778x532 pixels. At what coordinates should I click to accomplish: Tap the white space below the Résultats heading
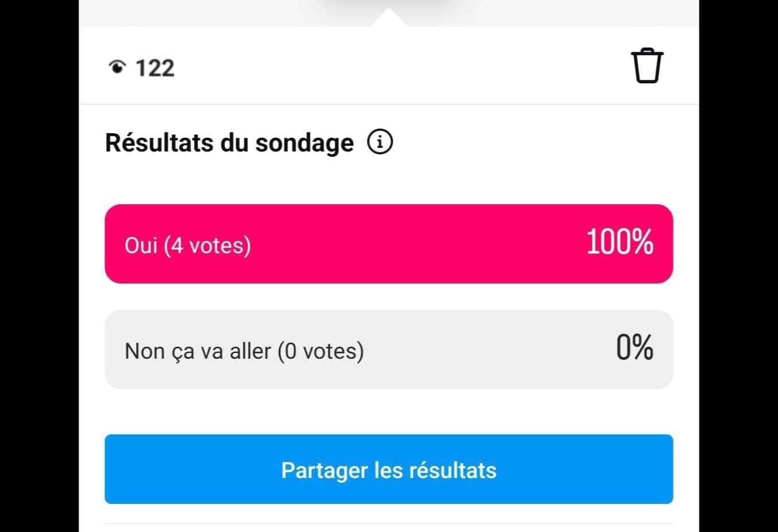[x=389, y=181]
